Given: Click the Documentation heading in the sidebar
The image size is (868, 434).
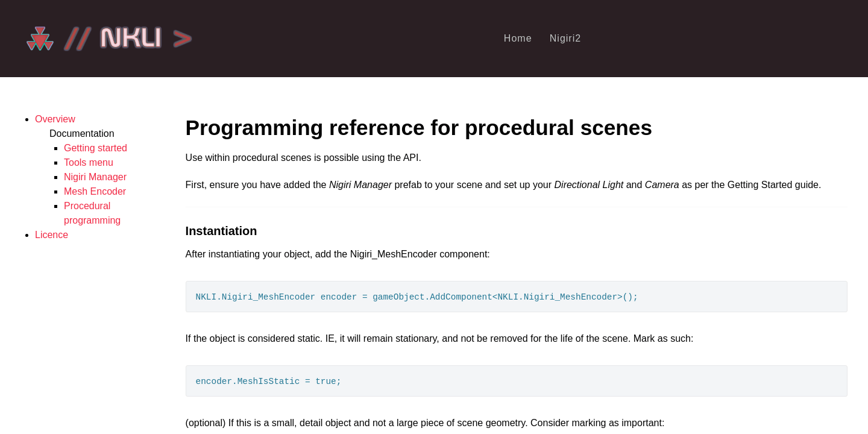Looking at the screenshot, I should [81, 133].
